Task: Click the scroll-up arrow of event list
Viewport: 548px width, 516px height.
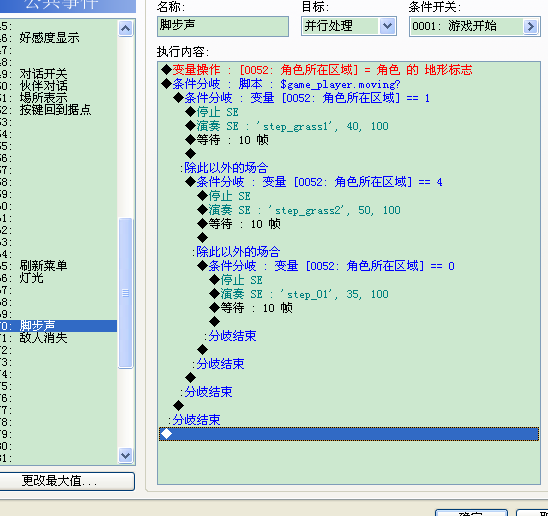Action: coord(125,29)
